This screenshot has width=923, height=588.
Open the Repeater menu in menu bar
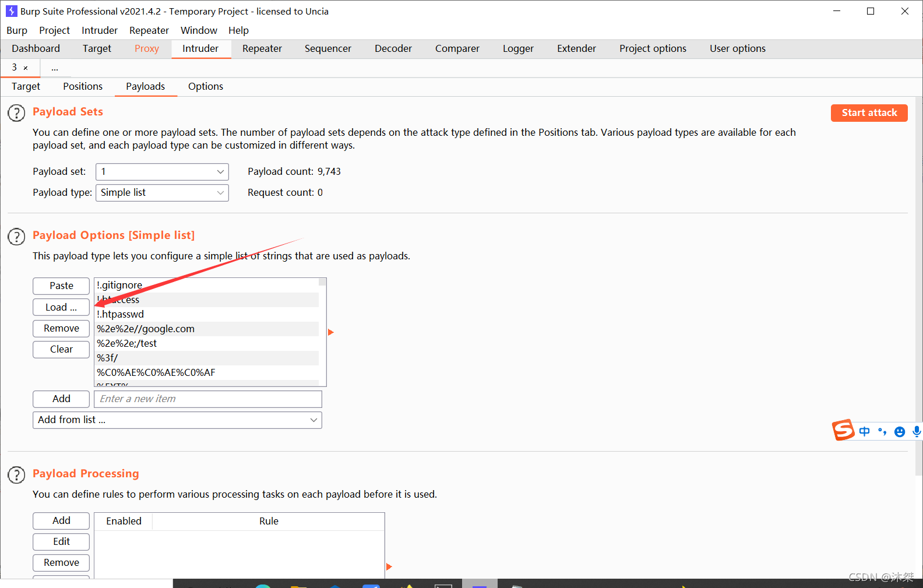149,30
